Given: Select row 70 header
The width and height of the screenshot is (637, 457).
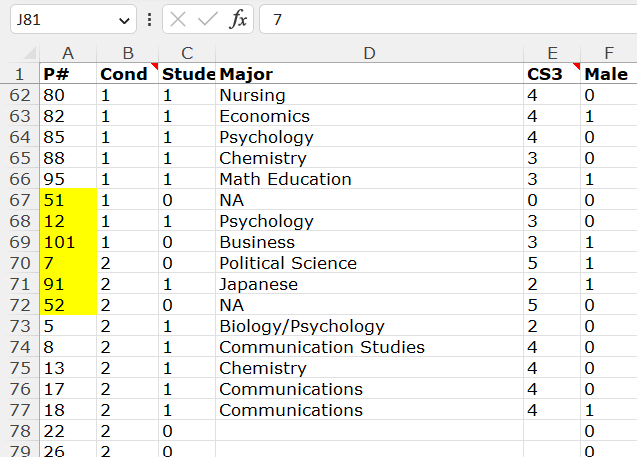Looking at the screenshot, I should pos(19,263).
